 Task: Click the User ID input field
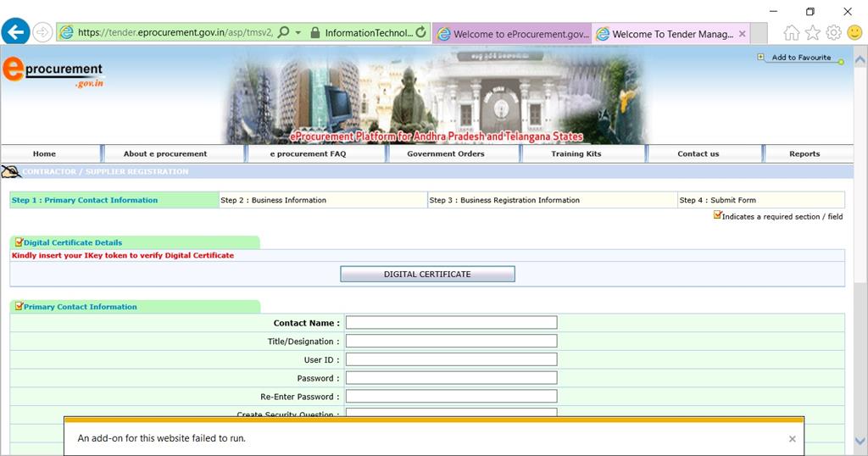tap(451, 359)
